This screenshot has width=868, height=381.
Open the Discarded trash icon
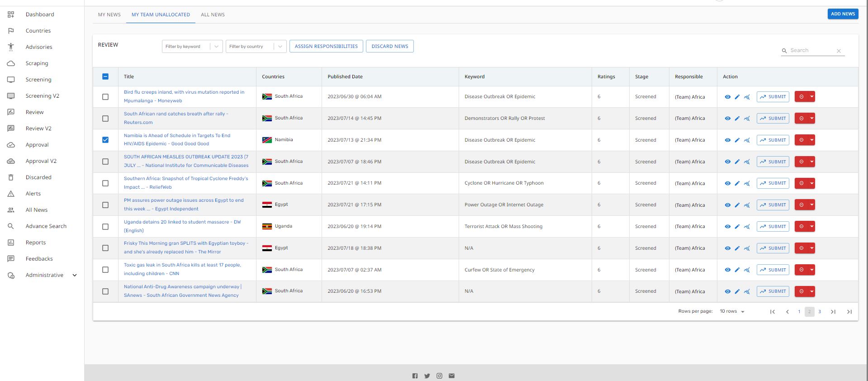pos(11,177)
